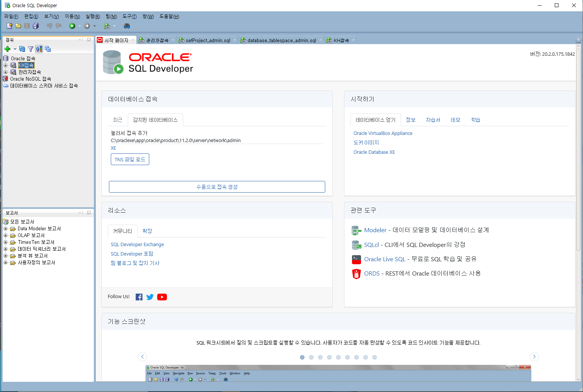Select the fifth carousel dot in 기능 스크린샷
This screenshot has height=392, width=583.
pyautogui.click(x=338, y=357)
